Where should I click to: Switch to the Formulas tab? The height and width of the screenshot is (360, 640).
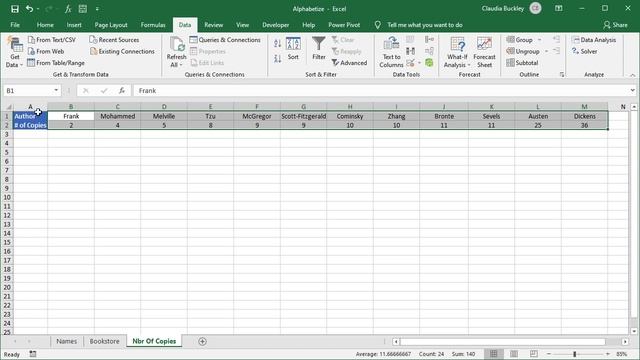coord(153,25)
